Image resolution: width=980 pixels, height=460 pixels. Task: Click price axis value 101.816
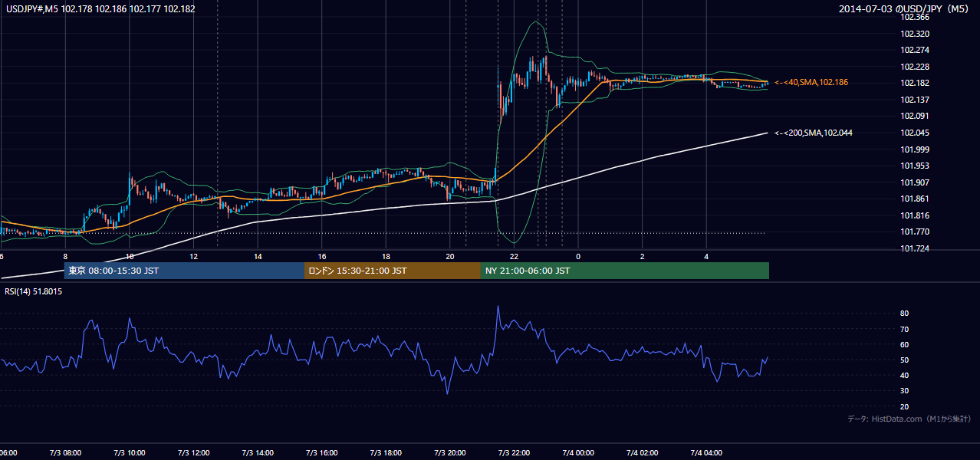coord(915,215)
